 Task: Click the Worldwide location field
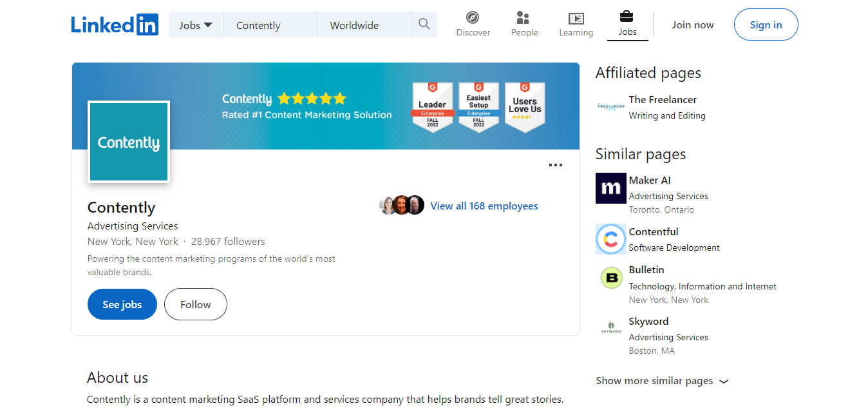pyautogui.click(x=364, y=25)
